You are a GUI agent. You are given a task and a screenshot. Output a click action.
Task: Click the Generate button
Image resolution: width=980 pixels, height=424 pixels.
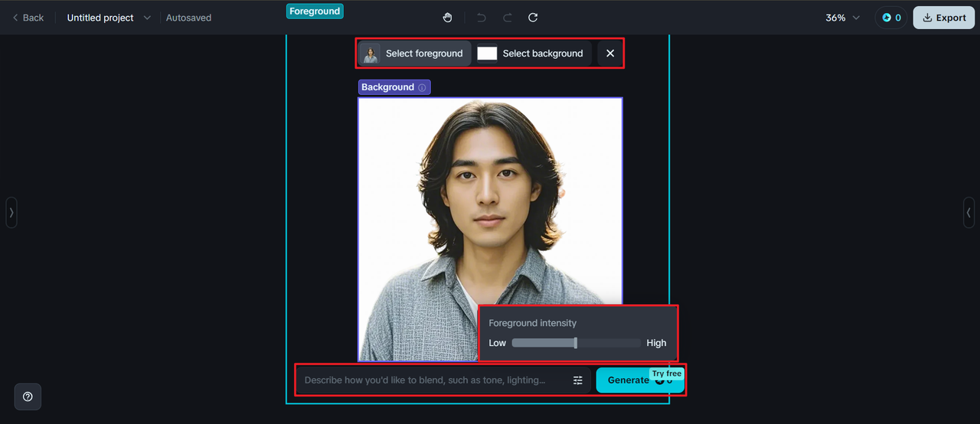click(x=640, y=380)
